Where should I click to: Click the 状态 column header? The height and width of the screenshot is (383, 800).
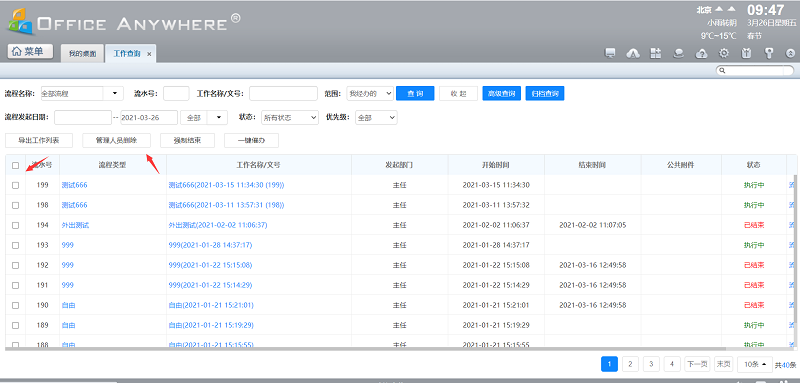tap(754, 165)
